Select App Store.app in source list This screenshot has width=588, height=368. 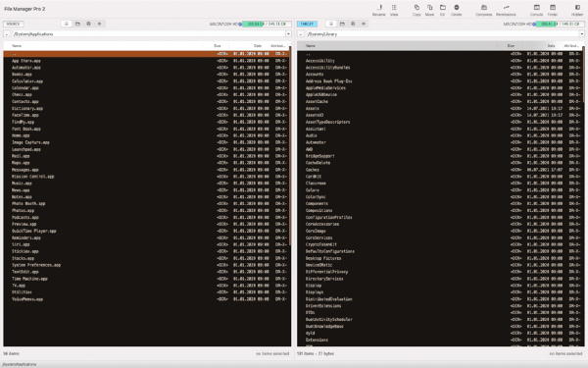pyautogui.click(x=146, y=61)
